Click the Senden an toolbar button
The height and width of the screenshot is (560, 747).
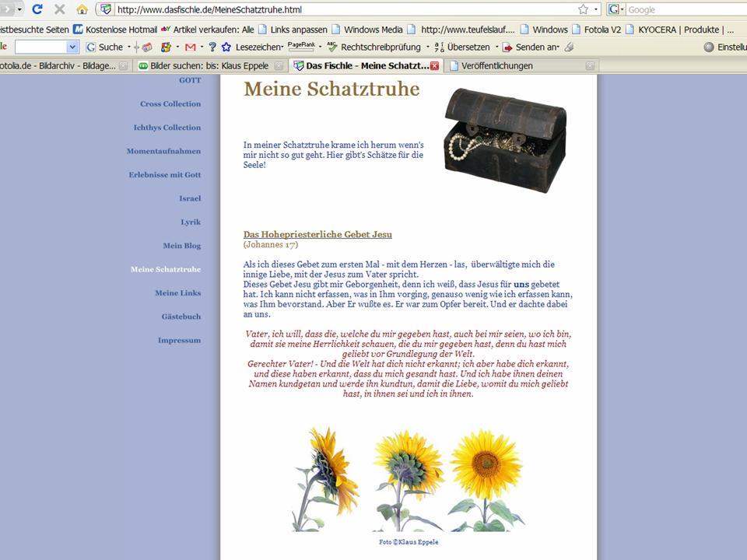point(507,47)
